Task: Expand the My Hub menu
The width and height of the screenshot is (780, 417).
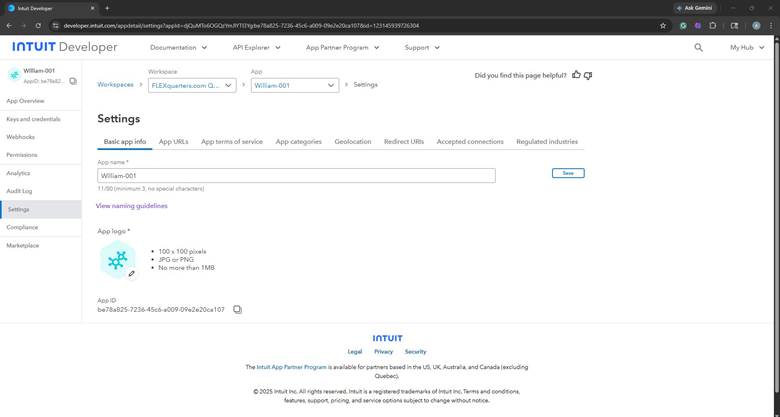Action: pyautogui.click(x=747, y=47)
